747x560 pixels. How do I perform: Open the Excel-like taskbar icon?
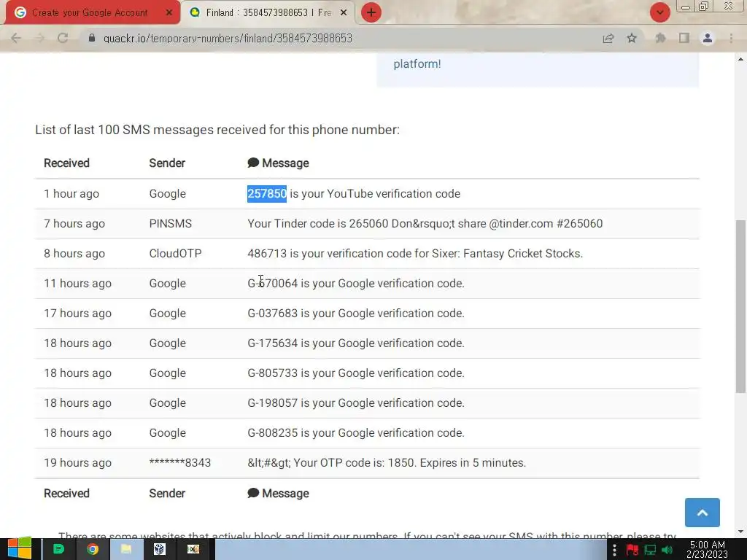193,549
